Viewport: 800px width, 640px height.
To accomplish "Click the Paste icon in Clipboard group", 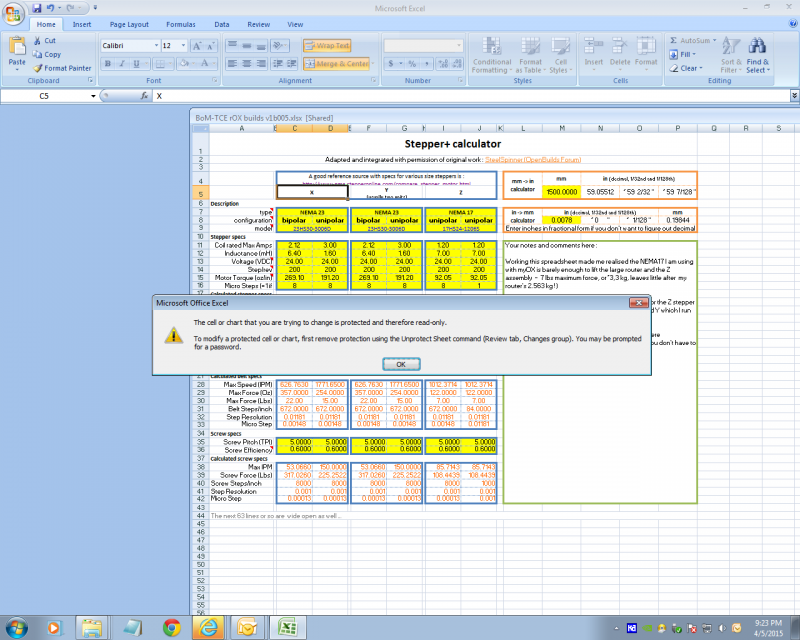I will [x=17, y=46].
